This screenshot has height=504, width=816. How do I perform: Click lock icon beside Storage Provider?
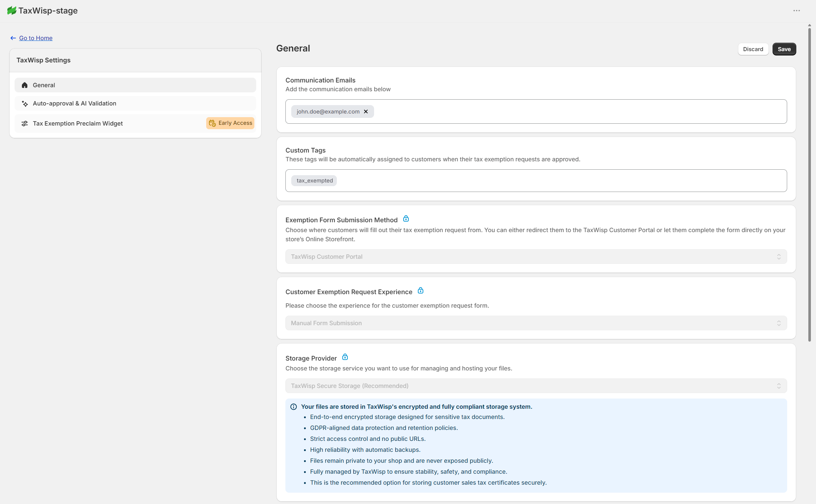[x=345, y=357]
